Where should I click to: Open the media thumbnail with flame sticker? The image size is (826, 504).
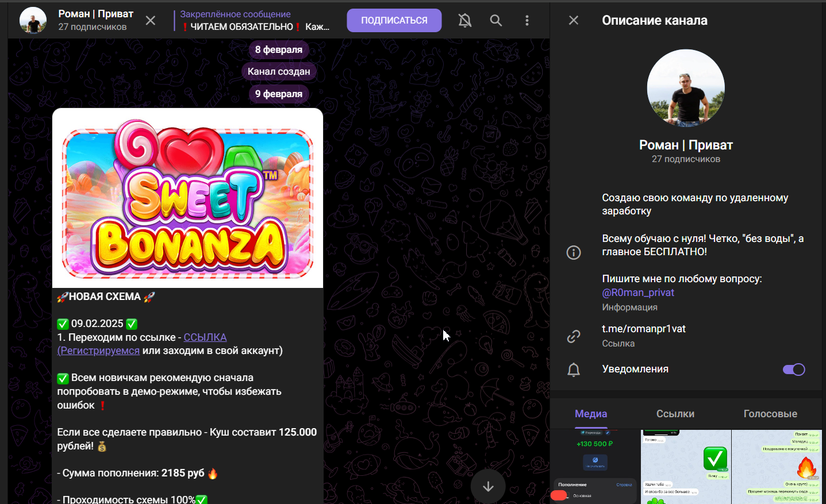click(x=777, y=467)
